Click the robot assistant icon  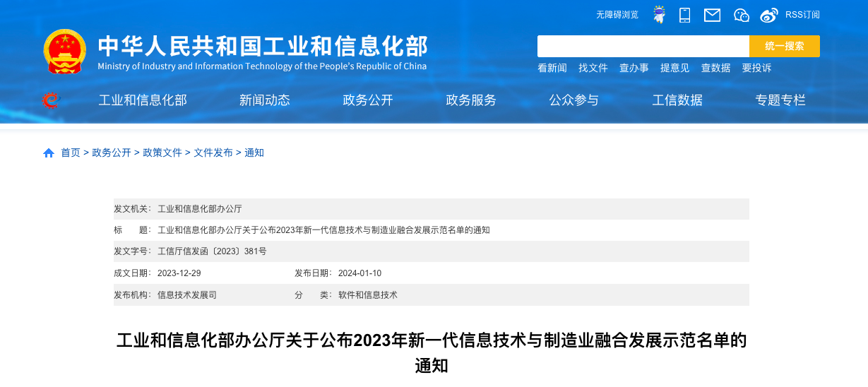point(659,15)
